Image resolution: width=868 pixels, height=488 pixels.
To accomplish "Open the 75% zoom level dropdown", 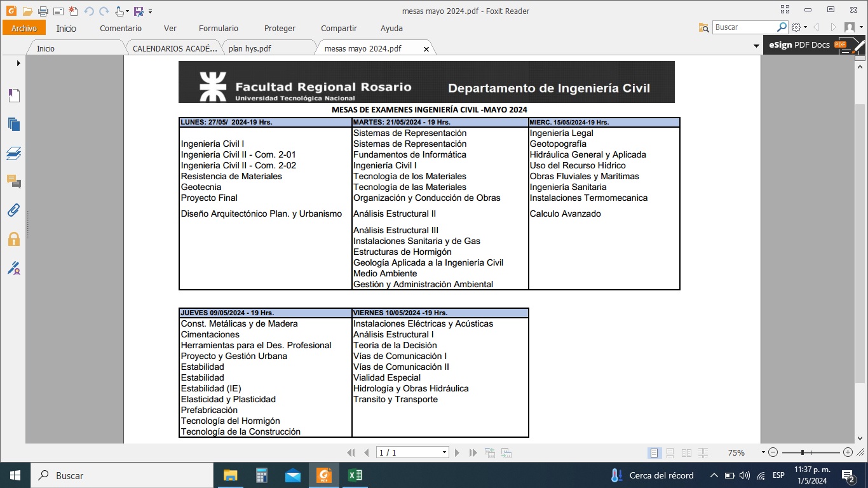I will click(x=763, y=452).
